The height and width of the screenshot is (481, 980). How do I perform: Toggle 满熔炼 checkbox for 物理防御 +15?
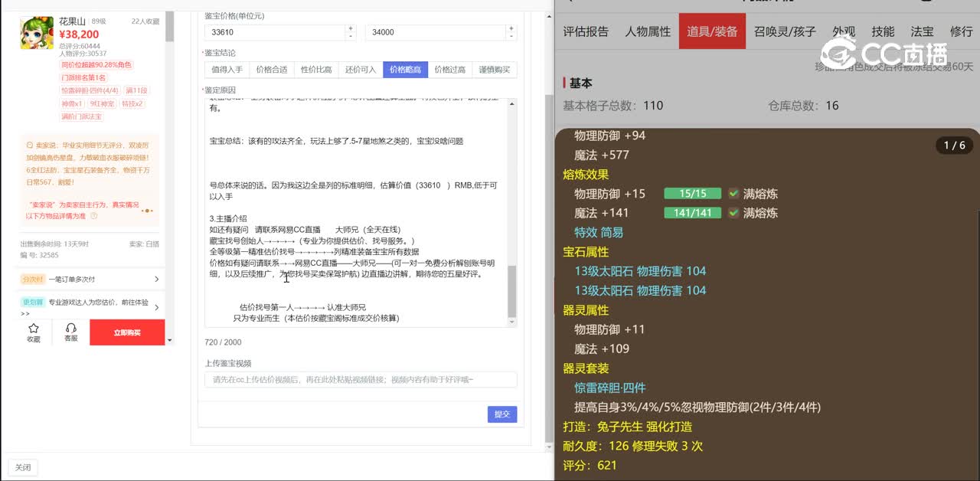(x=733, y=194)
